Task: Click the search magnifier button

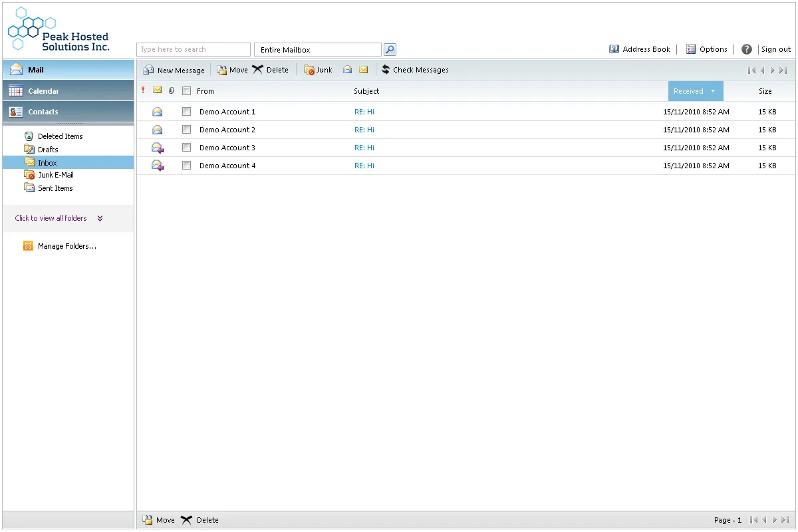Action: [390, 49]
